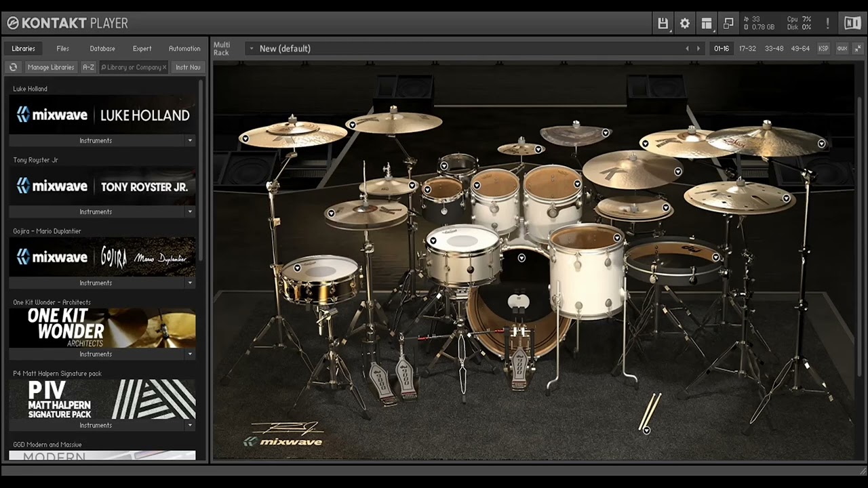This screenshot has height=488, width=868.
Task: Expand Gojira Instruments dropdown arrow
Action: (190, 283)
